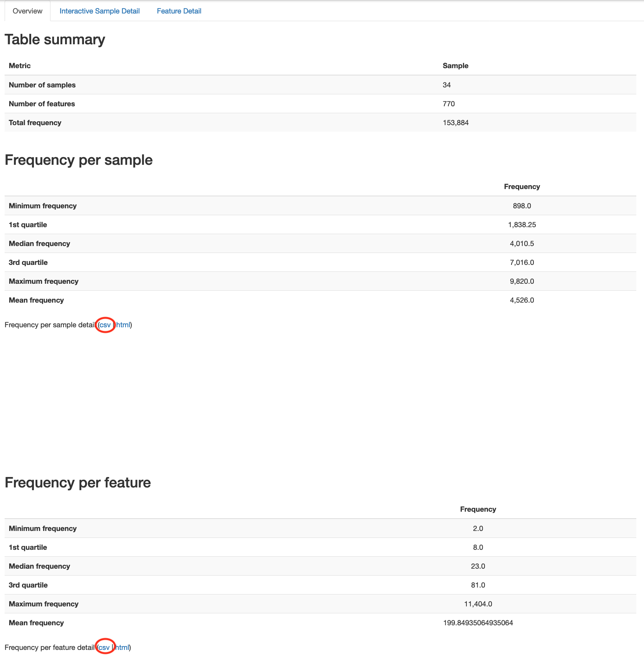Select the Overview tab
644x663 pixels.
coord(27,11)
